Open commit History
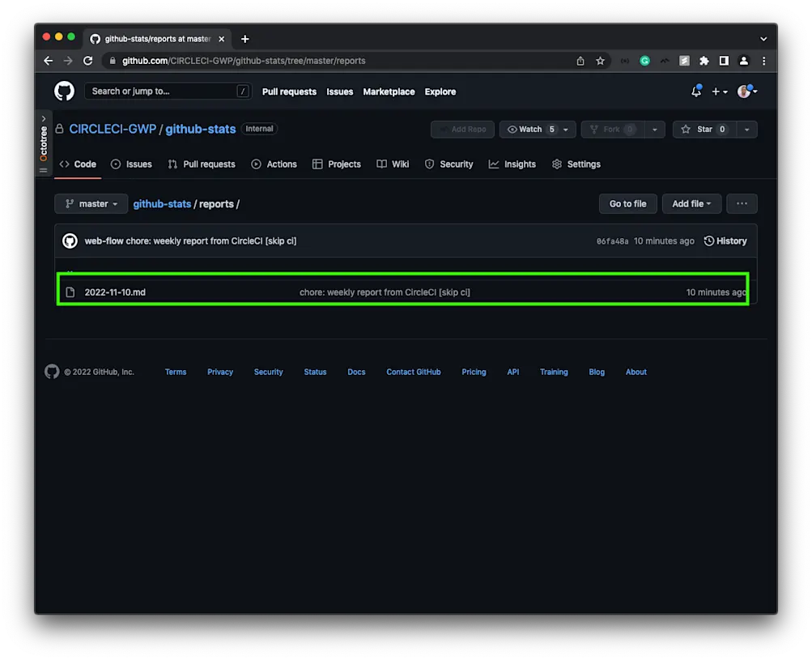Image resolution: width=812 pixels, height=660 pixels. coord(725,241)
